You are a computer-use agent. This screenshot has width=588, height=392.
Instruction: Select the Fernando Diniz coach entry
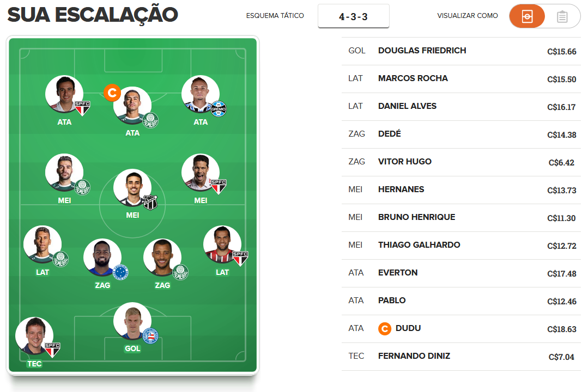461,357
